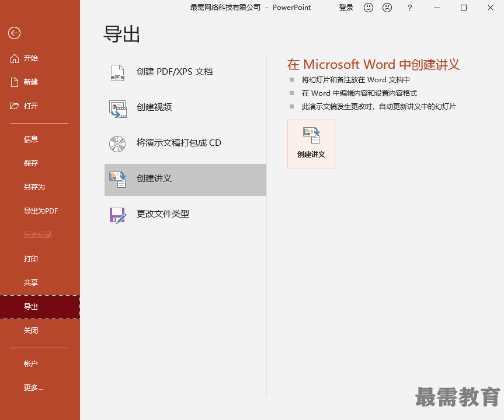This screenshot has width=504, height=420.
Task: Click the create video icon
Action: click(118, 109)
